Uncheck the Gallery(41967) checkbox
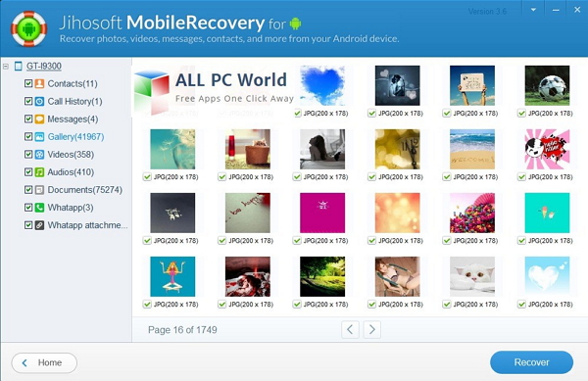Image resolution: width=588 pixels, height=381 pixels. (x=28, y=136)
